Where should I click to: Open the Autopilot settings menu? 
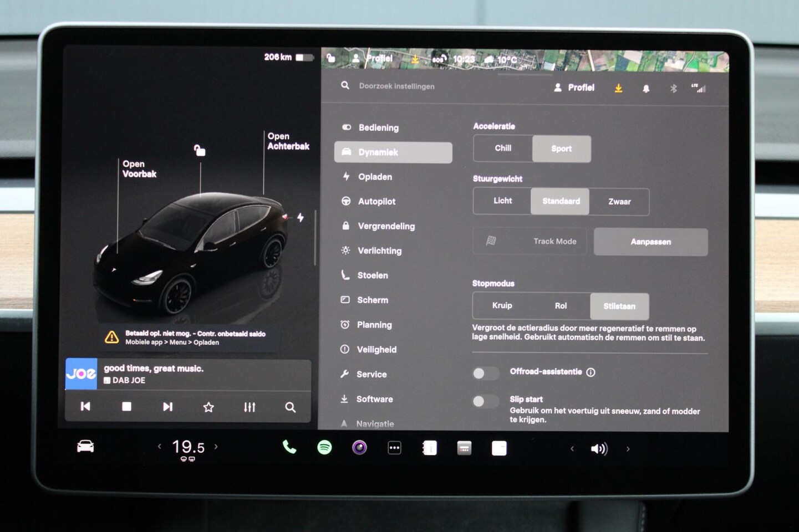376,202
